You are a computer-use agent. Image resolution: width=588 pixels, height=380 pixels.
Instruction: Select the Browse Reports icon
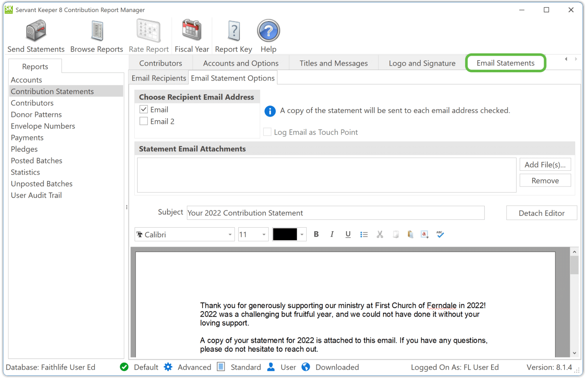point(96,34)
